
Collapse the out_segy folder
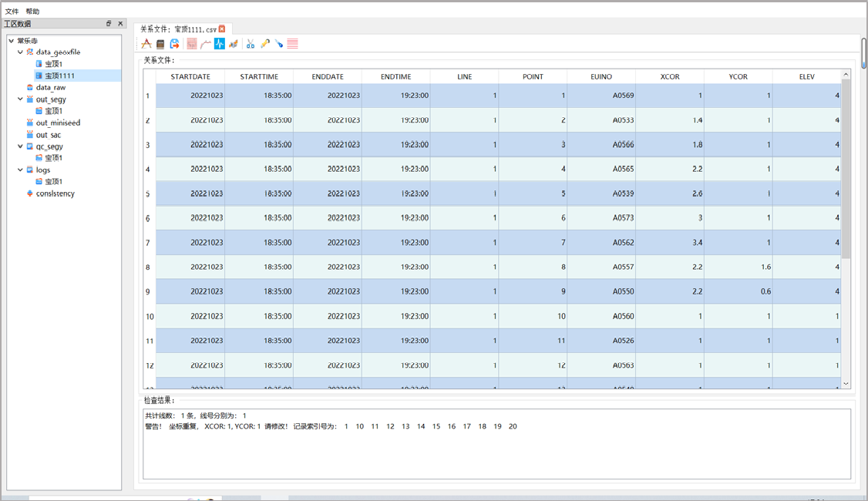point(21,99)
